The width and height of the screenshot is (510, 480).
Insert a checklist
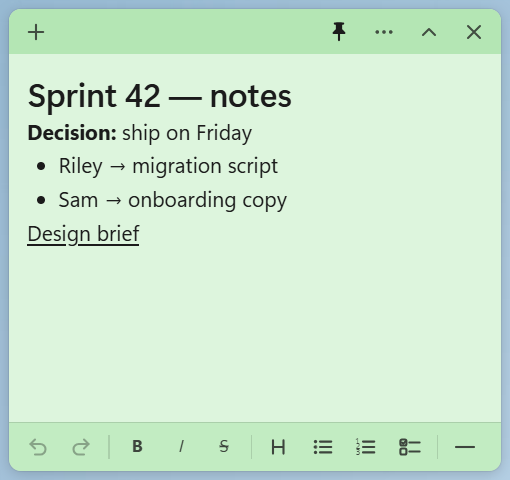[410, 447]
